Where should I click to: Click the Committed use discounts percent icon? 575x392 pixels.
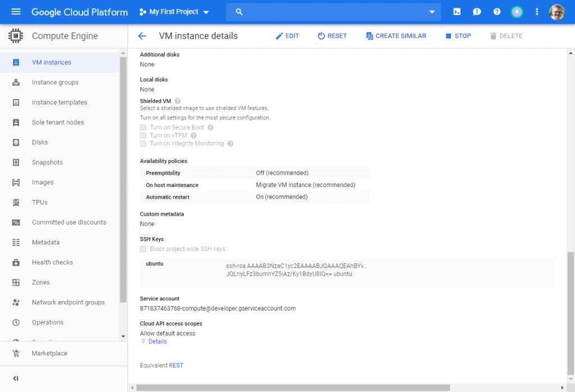click(16, 222)
